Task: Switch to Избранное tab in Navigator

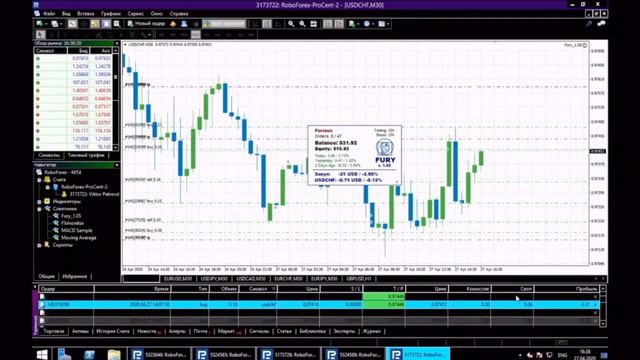Action: (x=74, y=276)
